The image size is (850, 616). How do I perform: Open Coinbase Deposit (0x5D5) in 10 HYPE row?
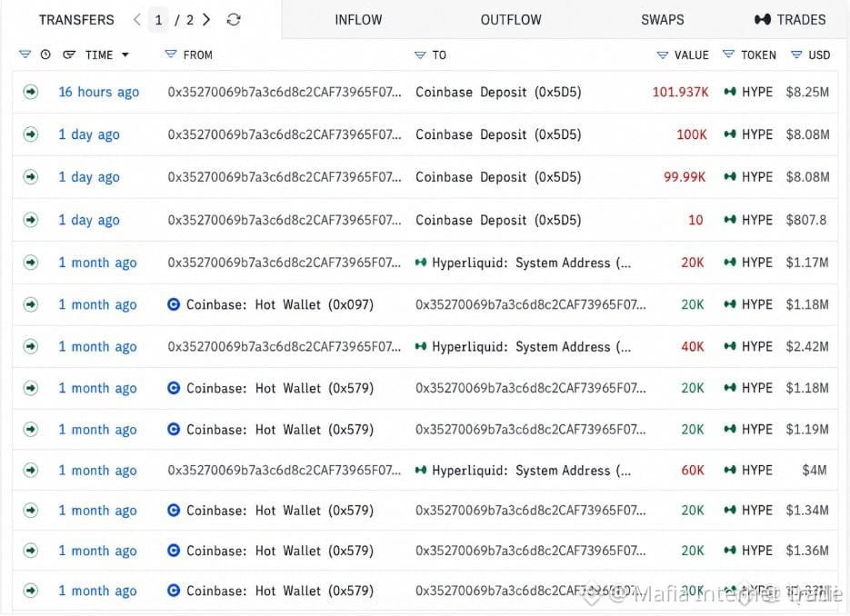[x=498, y=220]
